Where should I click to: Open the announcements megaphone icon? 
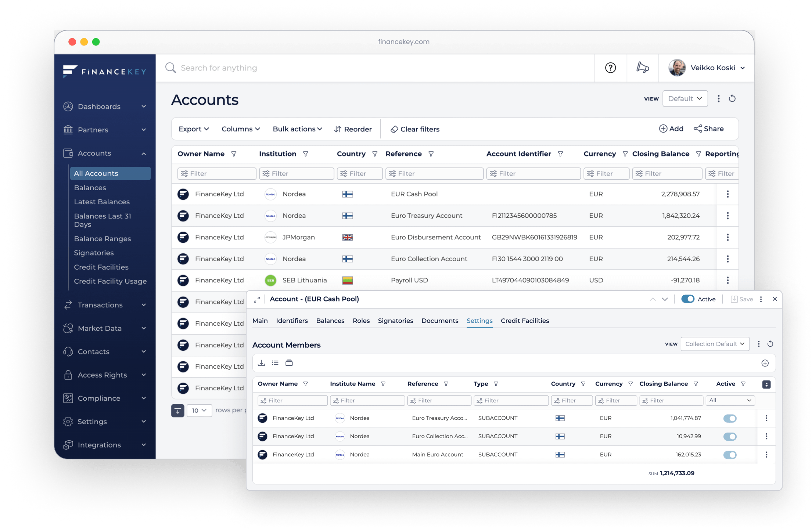click(x=642, y=68)
